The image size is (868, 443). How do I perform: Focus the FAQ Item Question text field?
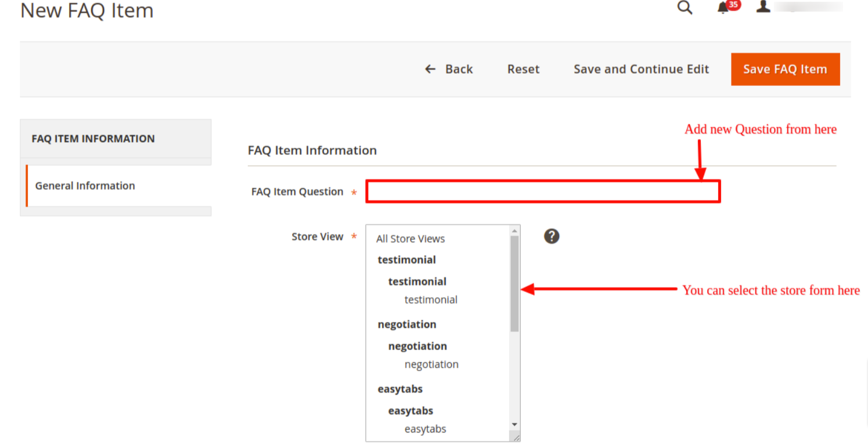pyautogui.click(x=542, y=192)
